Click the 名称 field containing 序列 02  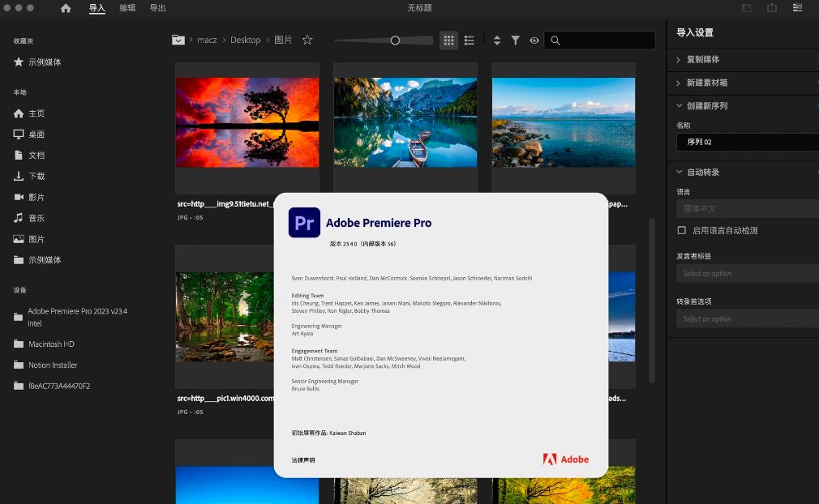748,142
